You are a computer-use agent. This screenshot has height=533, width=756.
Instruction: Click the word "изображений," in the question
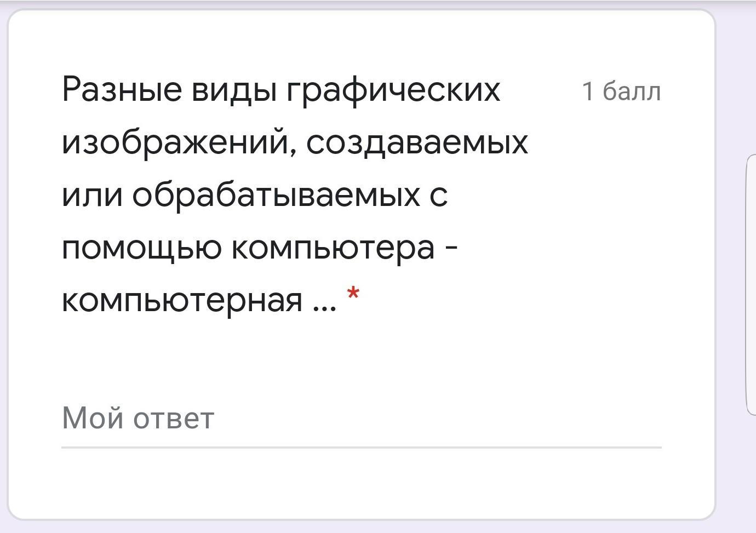pos(179,143)
